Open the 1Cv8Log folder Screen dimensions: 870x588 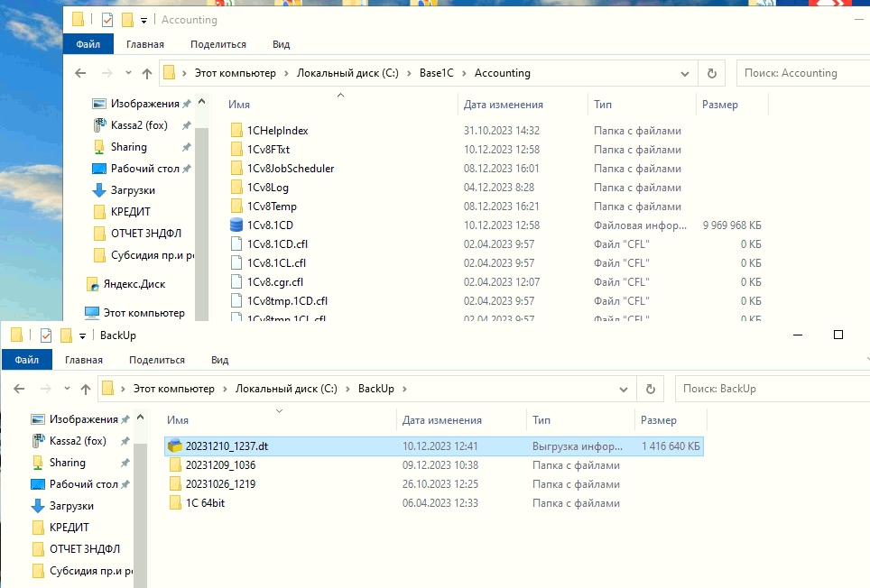(x=267, y=188)
